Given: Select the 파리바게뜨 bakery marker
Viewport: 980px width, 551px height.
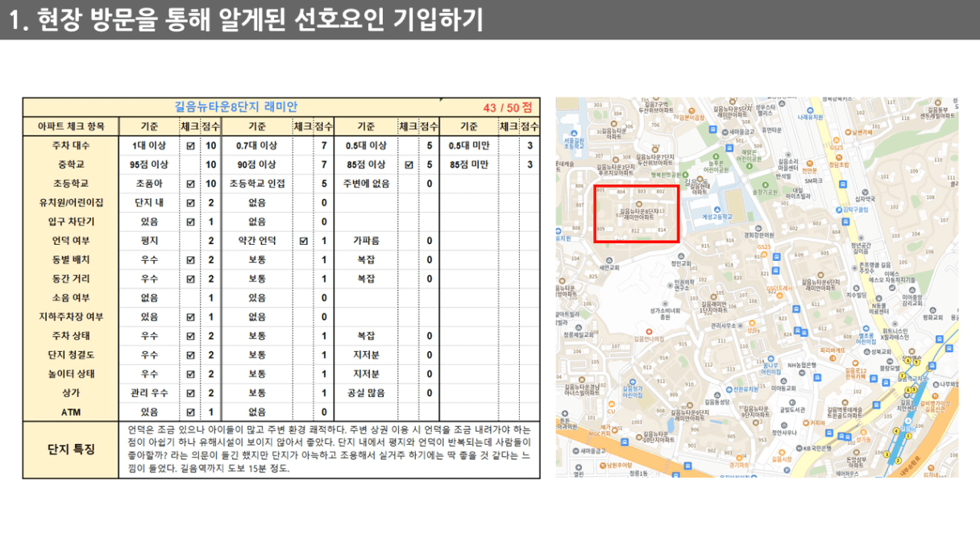Looking at the screenshot, I should coord(833,353).
